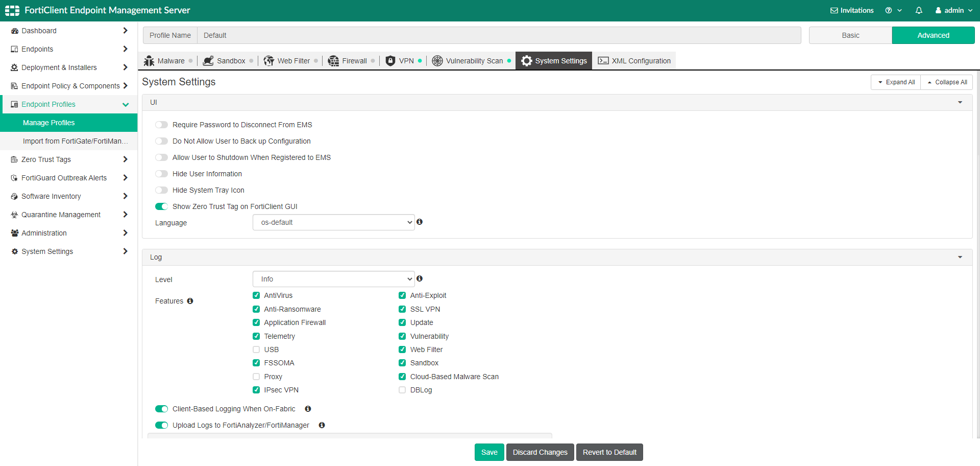Open the notifications bell

(919, 10)
